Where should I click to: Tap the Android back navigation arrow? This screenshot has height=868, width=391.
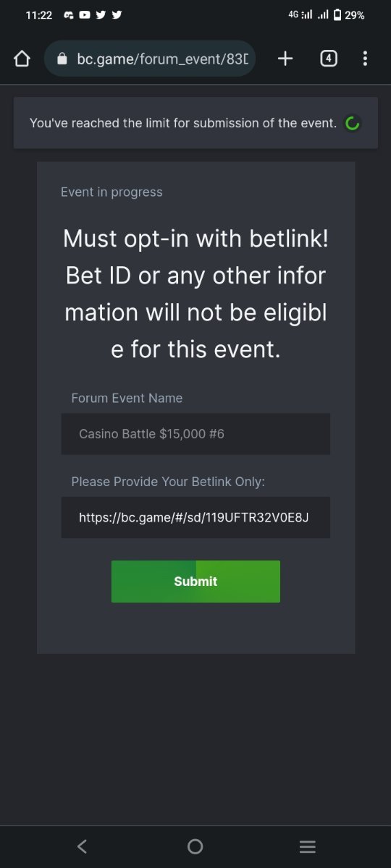(82, 846)
